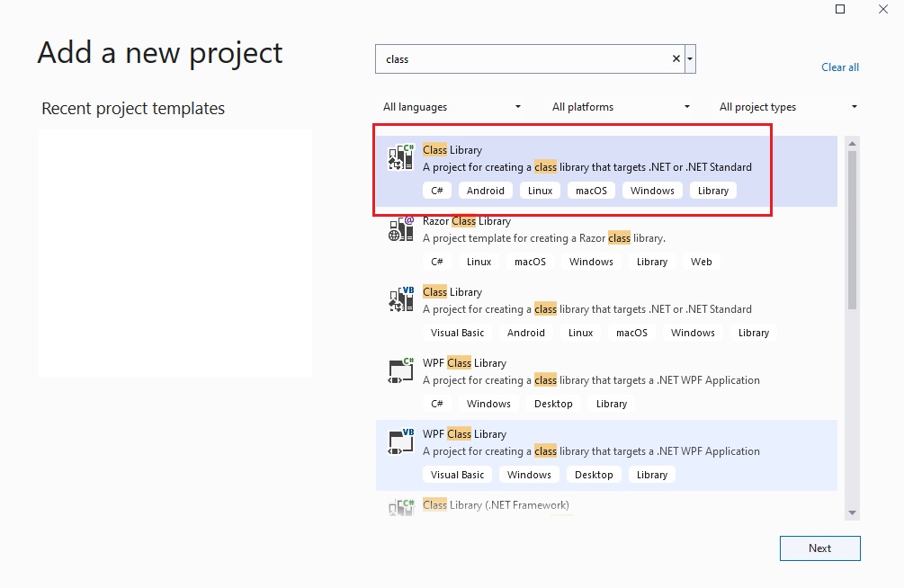Image resolution: width=904 pixels, height=588 pixels.
Task: Click the Library tag under C# Class Library
Action: [x=713, y=191]
